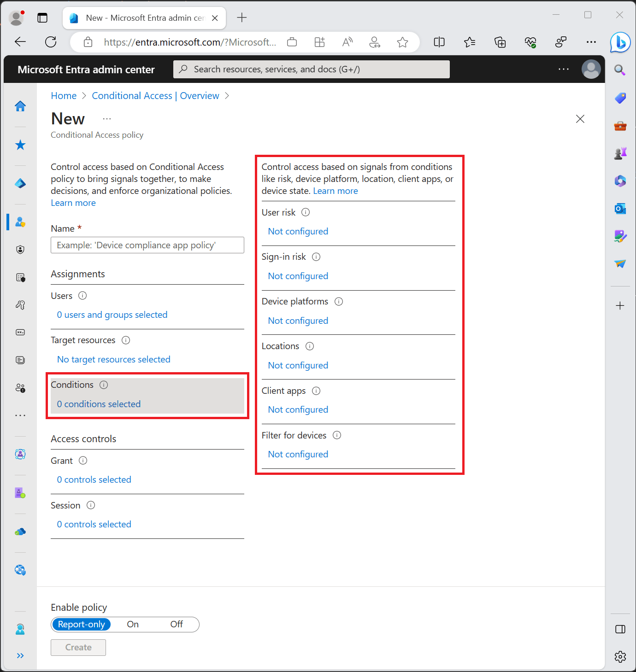Click the Create button
This screenshot has height=672, width=636.
(x=78, y=647)
